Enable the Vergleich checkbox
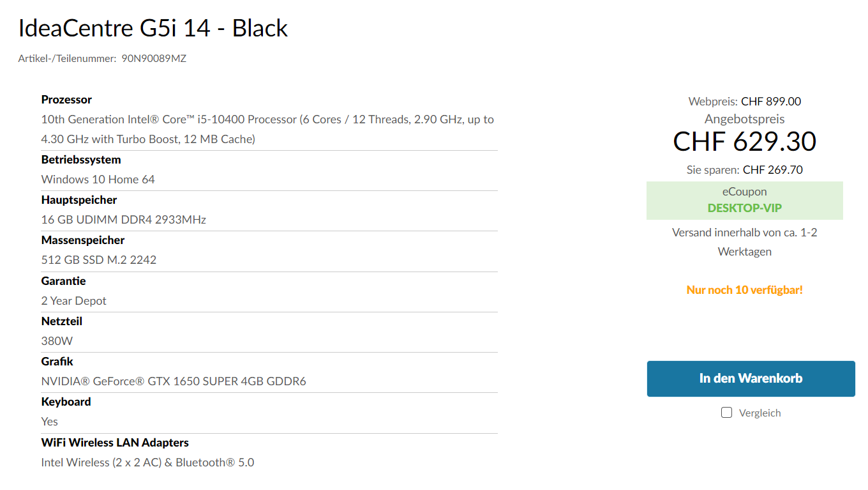This screenshot has width=868, height=490. click(726, 413)
